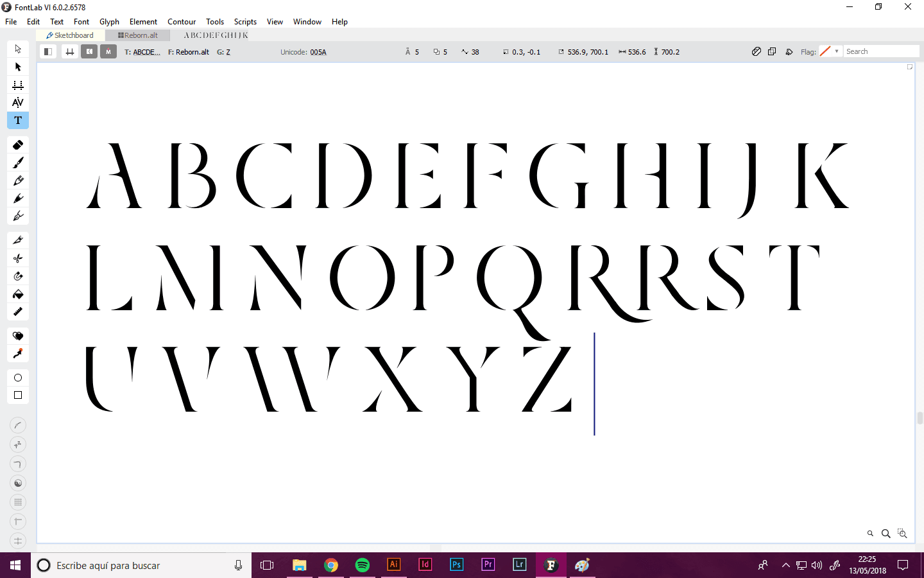The image size is (924, 578).
Task: Select the Brush tool
Action: (18, 163)
